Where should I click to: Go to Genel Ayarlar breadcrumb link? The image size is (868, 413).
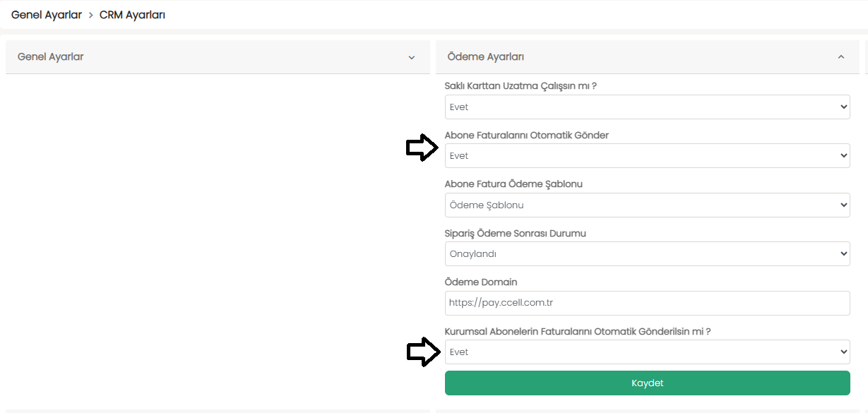(47, 14)
